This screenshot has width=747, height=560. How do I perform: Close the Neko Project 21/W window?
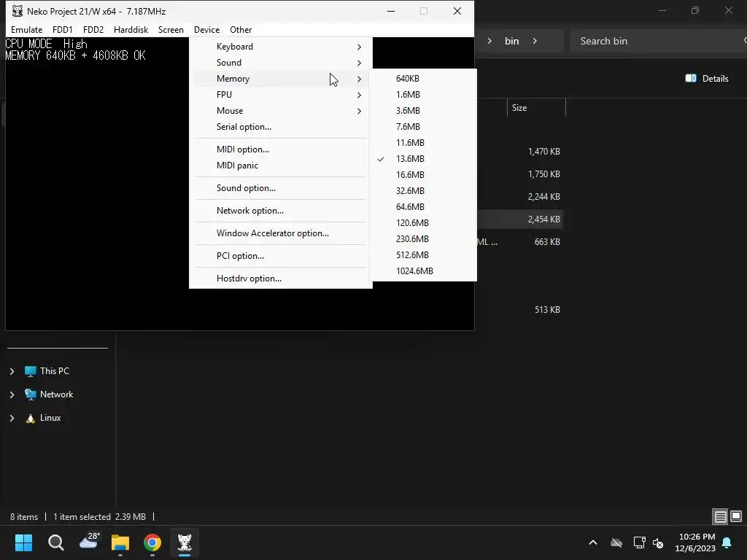(x=457, y=11)
